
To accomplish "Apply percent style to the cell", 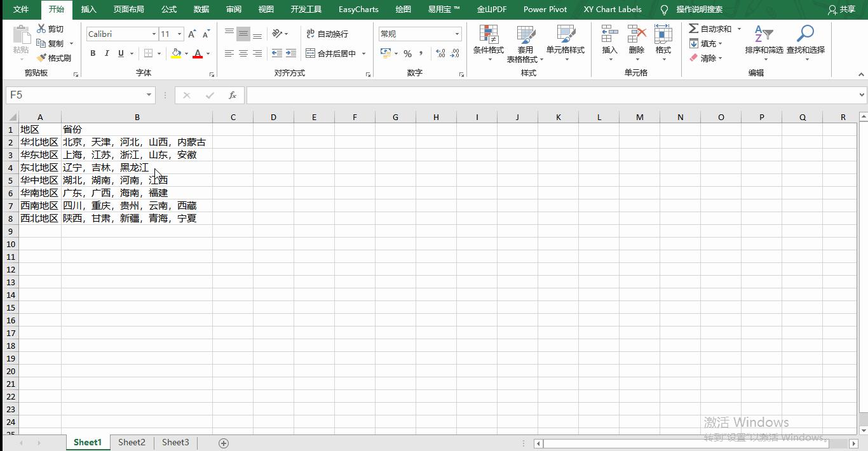I will coord(407,53).
